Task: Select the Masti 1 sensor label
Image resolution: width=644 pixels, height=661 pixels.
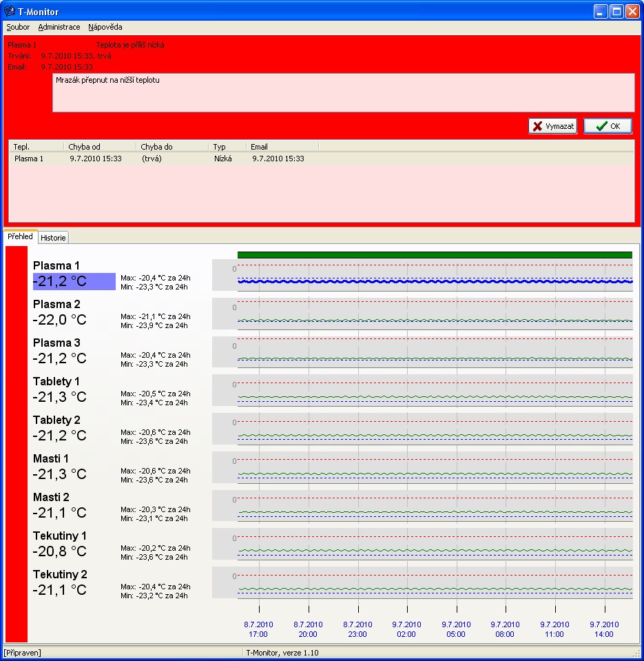Action: tap(50, 458)
